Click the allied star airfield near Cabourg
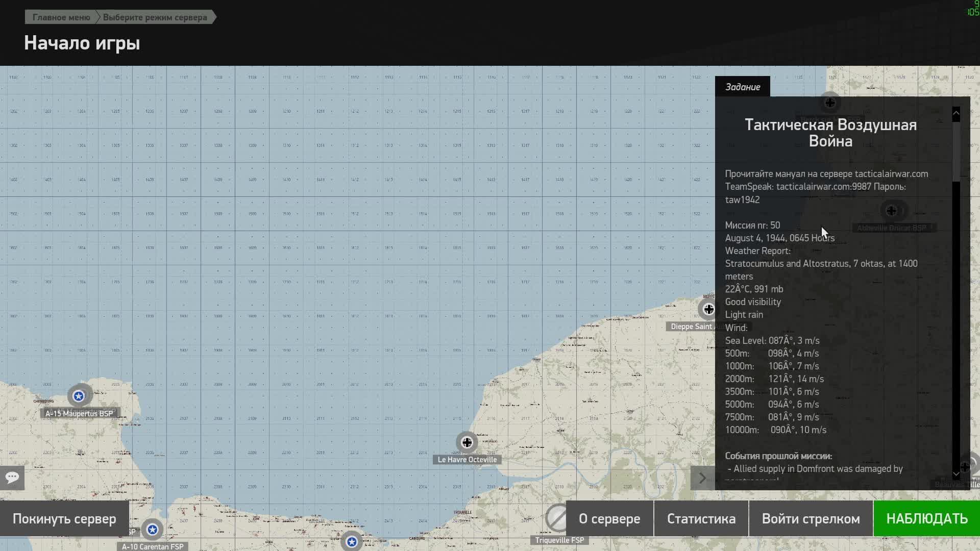This screenshot has height=551, width=980. (352, 542)
